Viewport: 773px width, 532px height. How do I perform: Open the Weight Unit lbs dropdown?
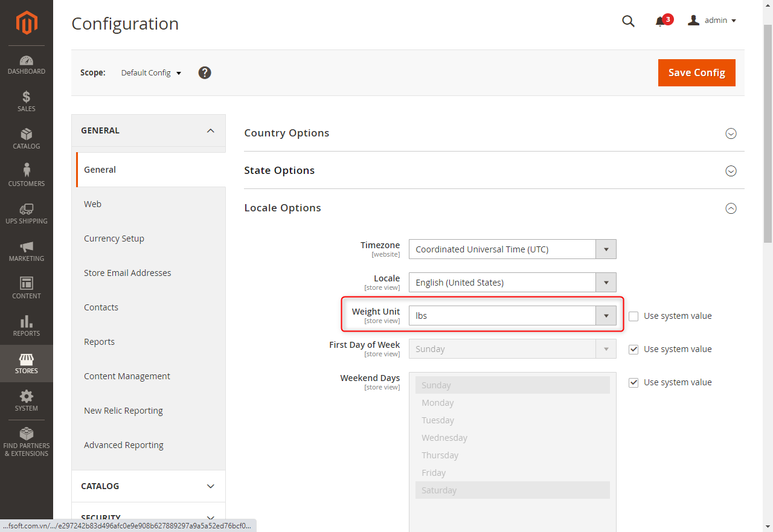512,316
